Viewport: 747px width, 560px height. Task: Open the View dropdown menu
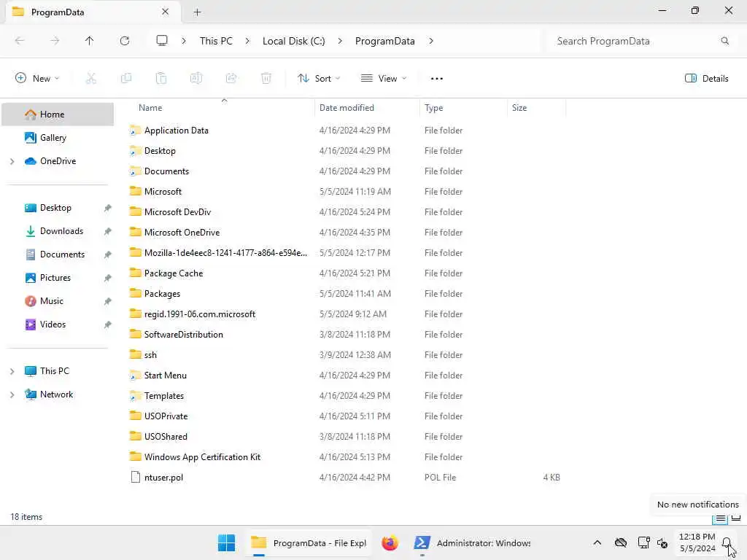pyautogui.click(x=384, y=79)
